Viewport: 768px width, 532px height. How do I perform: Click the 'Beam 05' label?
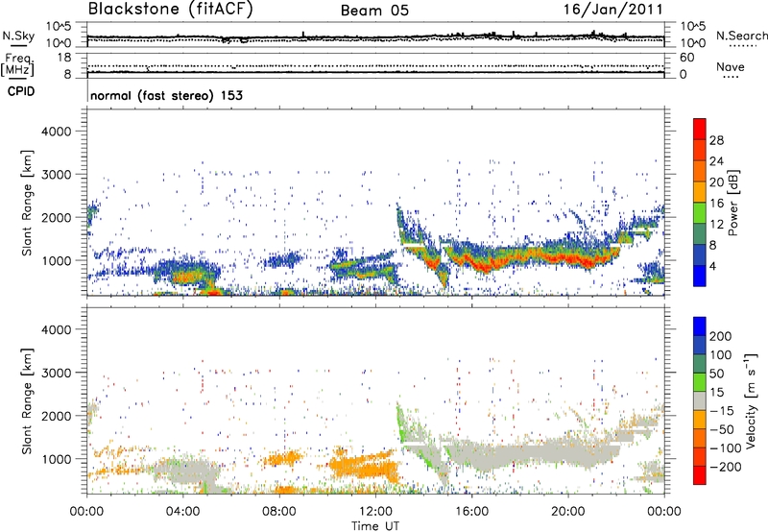point(374,11)
